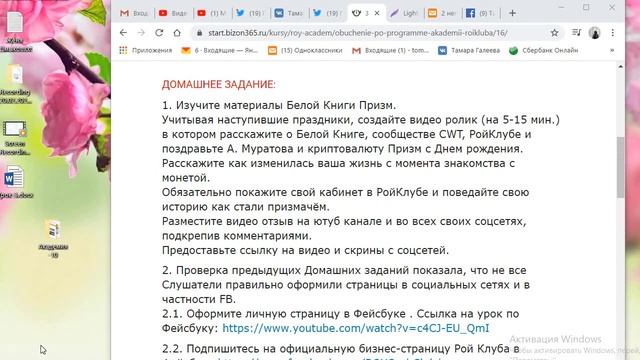Click the scrollbar up arrow
This screenshot has width=640, height=360.
[x=620, y=67]
